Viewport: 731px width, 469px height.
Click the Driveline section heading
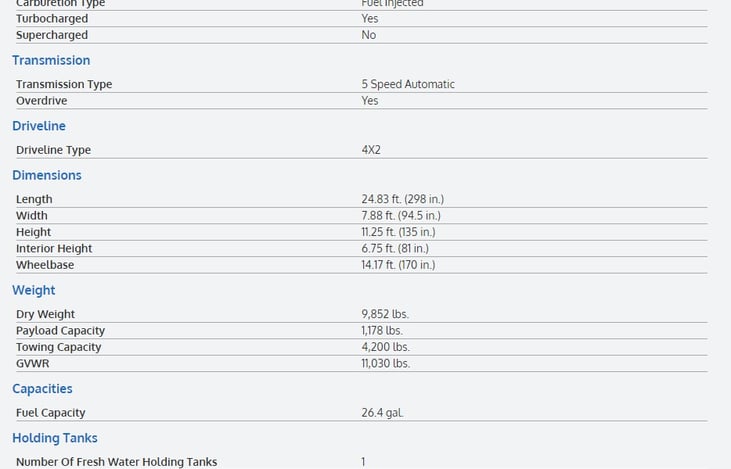click(x=39, y=126)
